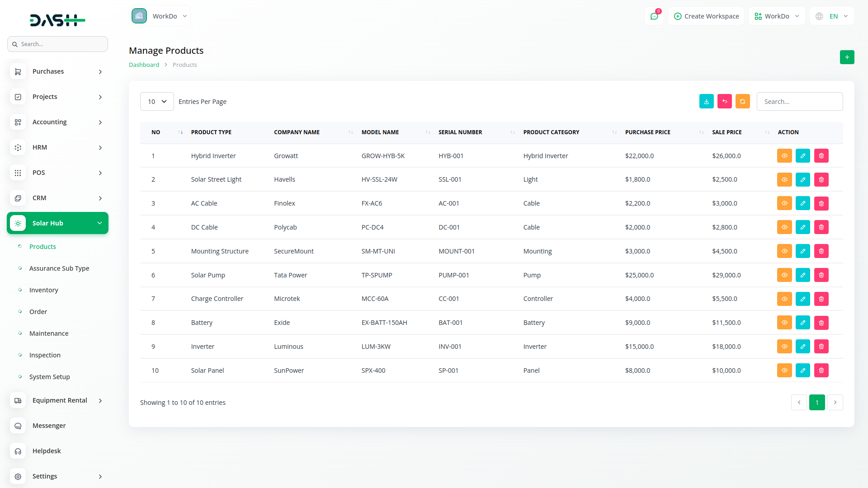Open the entries per page dropdown

pos(157,102)
